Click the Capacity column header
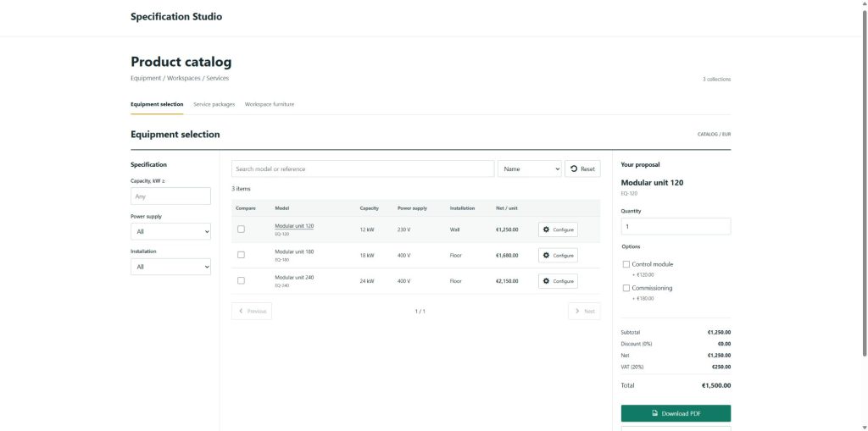Image resolution: width=868 pixels, height=431 pixels. point(370,208)
